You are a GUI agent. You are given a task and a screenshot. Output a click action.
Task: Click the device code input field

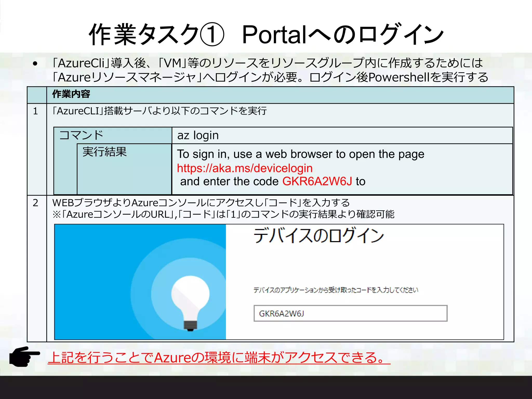tap(350, 313)
